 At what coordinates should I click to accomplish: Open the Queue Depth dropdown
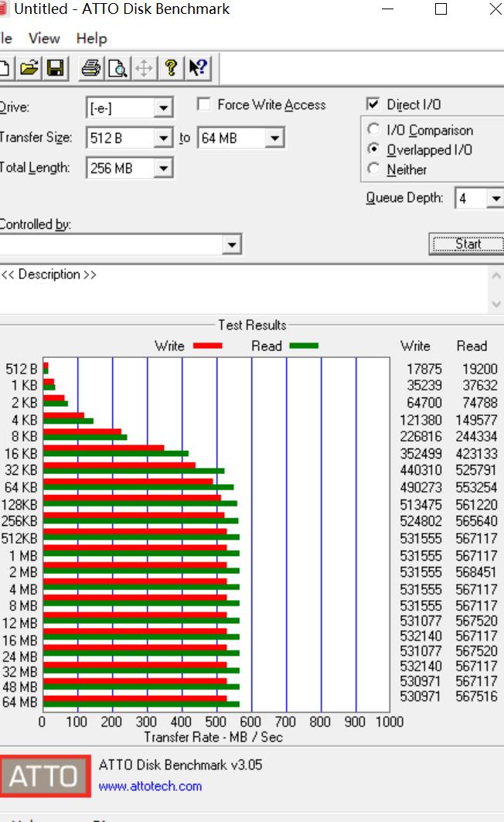495,198
